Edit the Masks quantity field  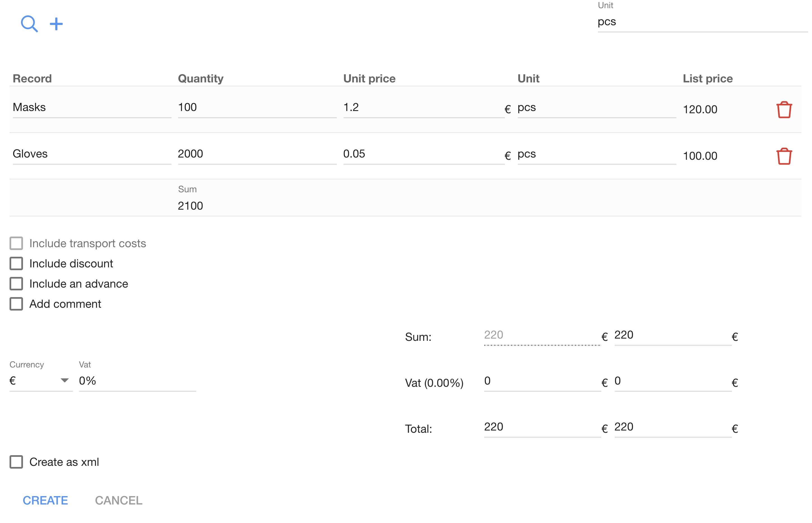point(257,108)
